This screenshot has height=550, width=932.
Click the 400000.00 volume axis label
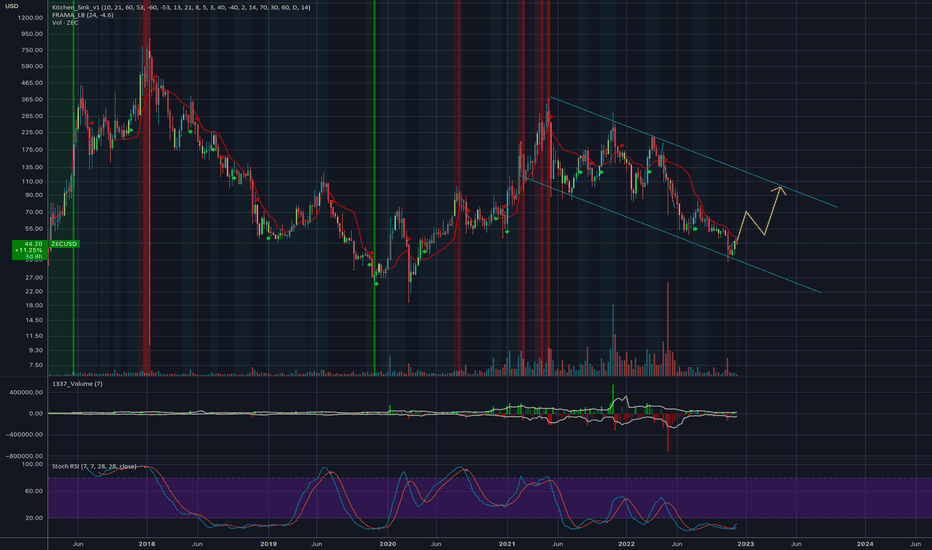[x=27, y=392]
